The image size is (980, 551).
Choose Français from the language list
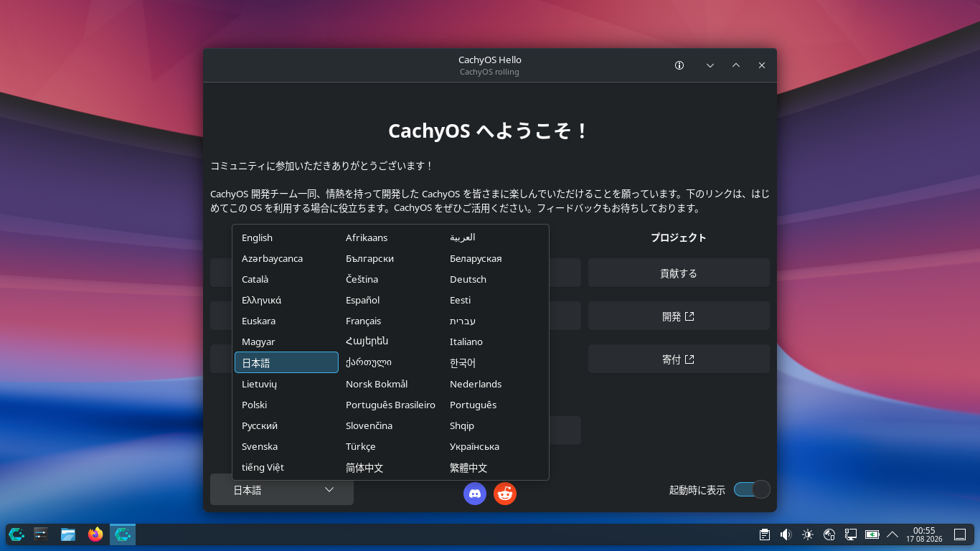(x=390, y=321)
